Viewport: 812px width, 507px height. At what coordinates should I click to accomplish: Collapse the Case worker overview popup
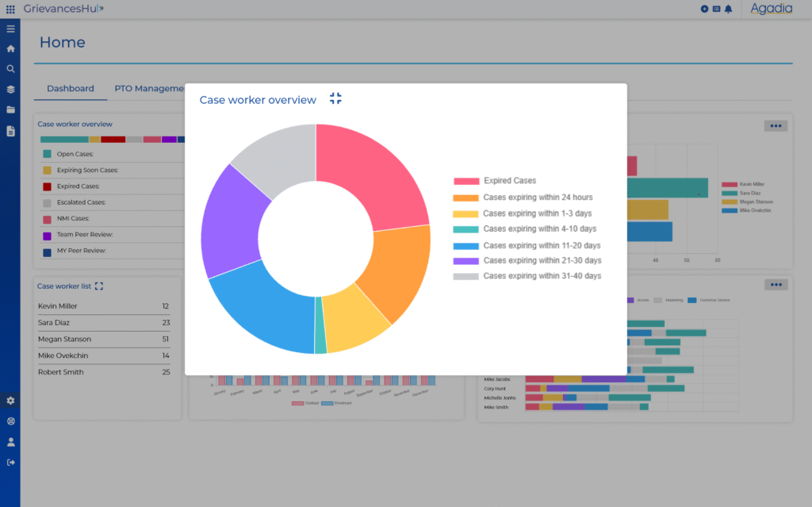(335, 98)
